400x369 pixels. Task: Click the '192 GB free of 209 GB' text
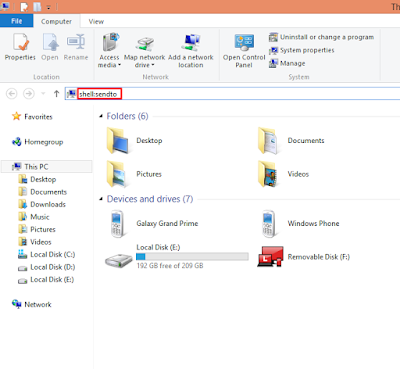[x=170, y=266]
